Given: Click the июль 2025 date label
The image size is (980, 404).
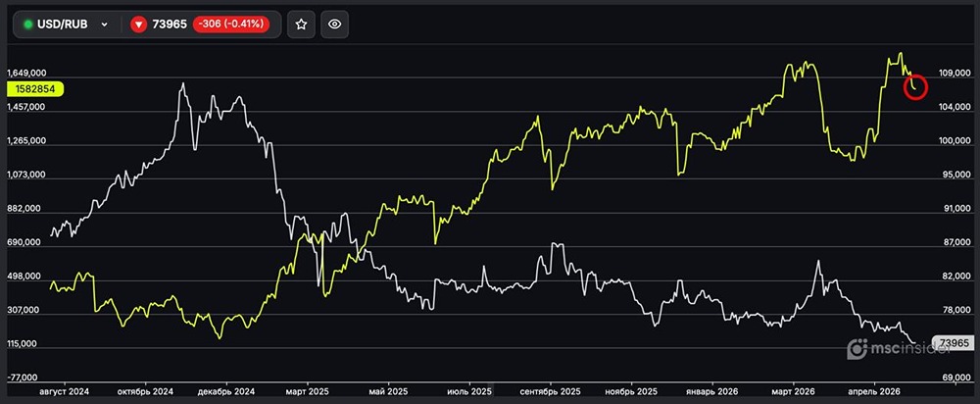Looking at the screenshot, I should click(x=469, y=391).
